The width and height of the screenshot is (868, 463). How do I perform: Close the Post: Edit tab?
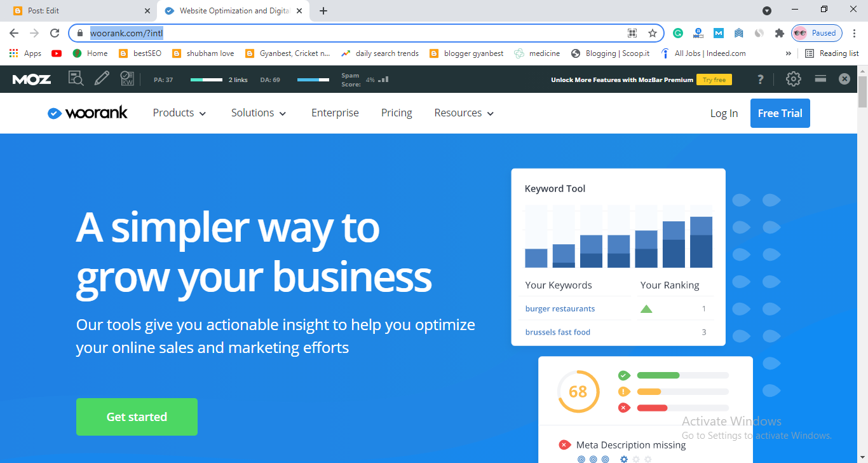(147, 11)
